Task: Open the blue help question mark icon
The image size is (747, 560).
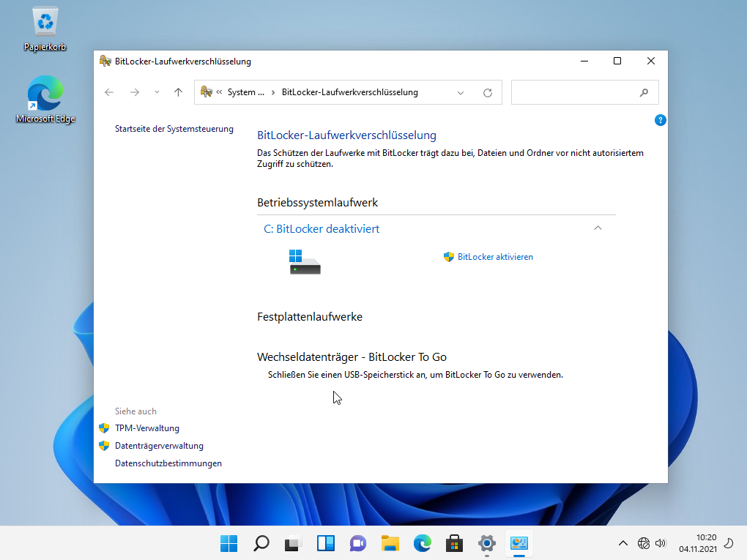Action: (660, 120)
